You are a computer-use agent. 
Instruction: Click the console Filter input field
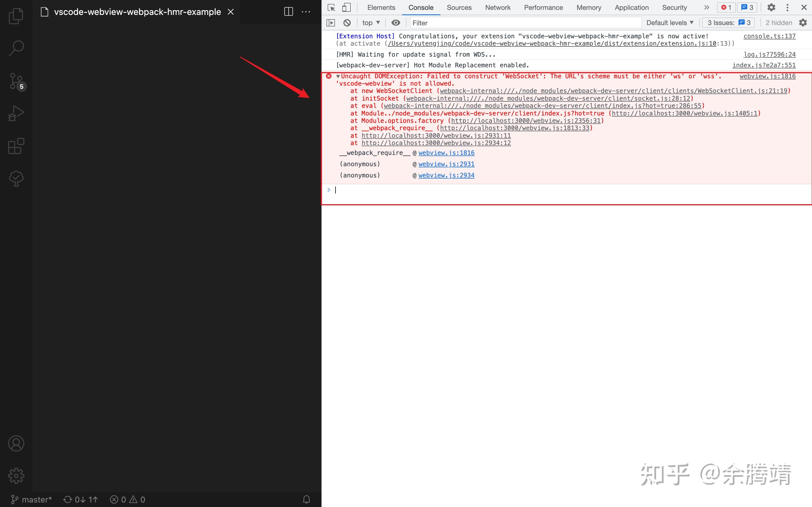point(525,23)
